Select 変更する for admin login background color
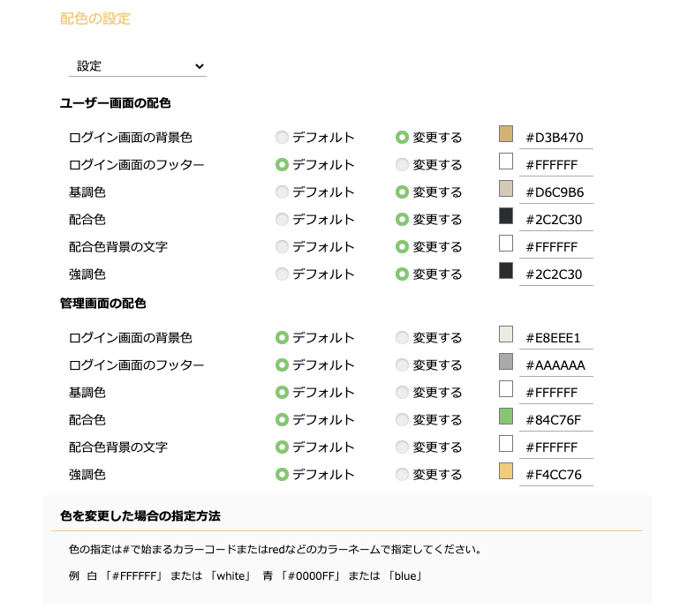Screen dimensions: 695x616 (x=402, y=338)
